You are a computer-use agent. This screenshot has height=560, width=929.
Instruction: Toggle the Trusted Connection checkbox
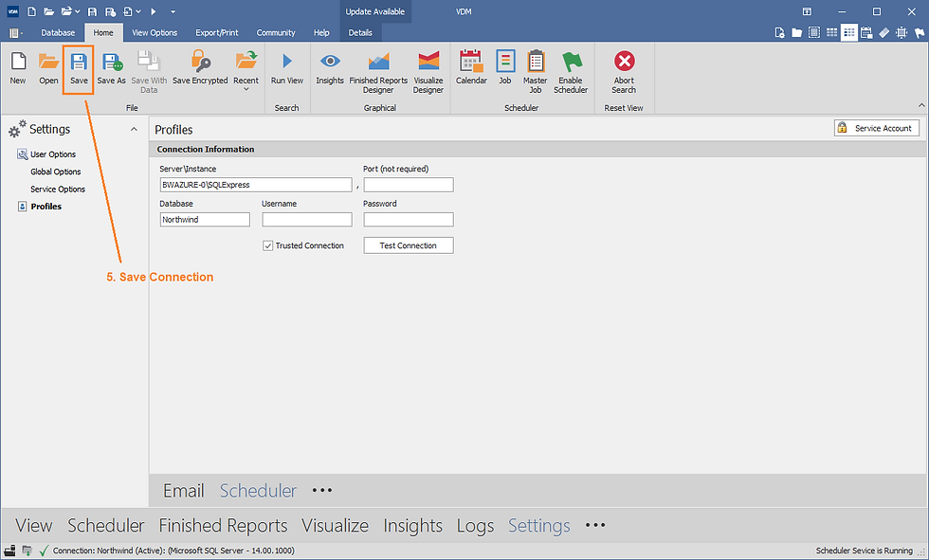[x=267, y=245]
